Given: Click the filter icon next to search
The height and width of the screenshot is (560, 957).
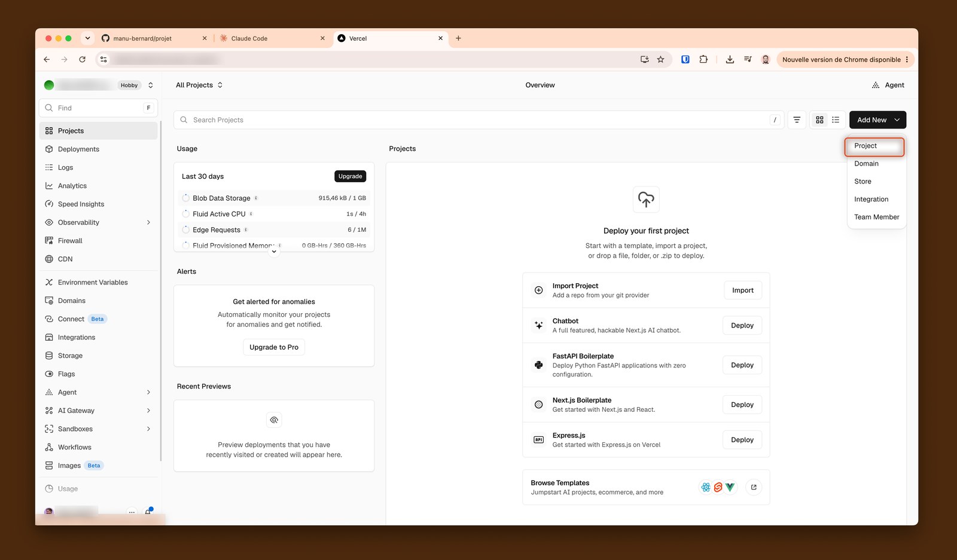Looking at the screenshot, I should [797, 120].
